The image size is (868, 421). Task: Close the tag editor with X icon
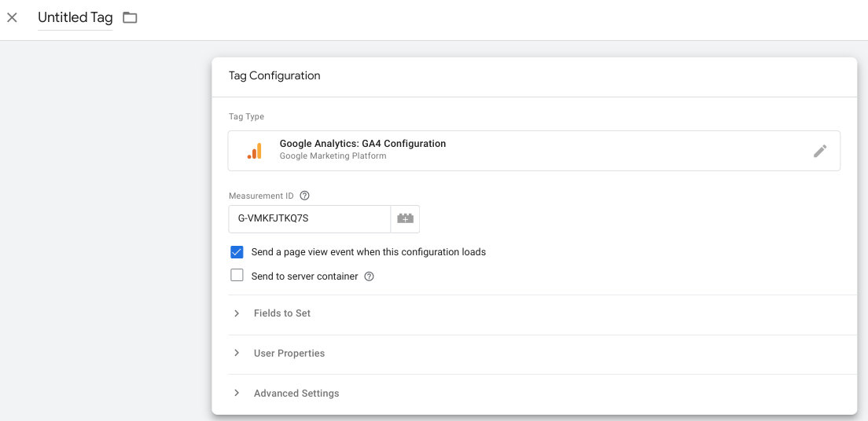(x=12, y=17)
